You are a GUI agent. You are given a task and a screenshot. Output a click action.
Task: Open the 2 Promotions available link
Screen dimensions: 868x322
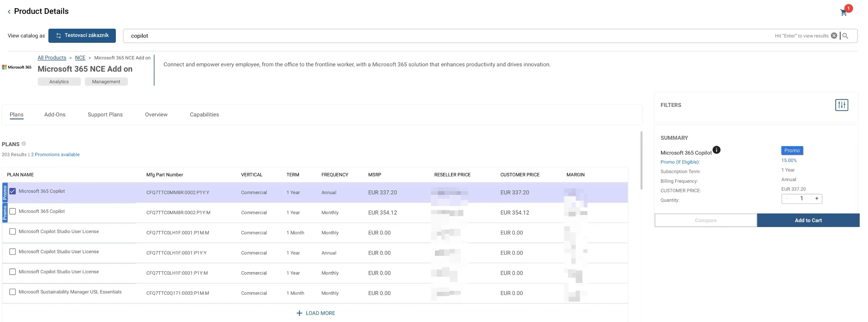click(x=55, y=154)
